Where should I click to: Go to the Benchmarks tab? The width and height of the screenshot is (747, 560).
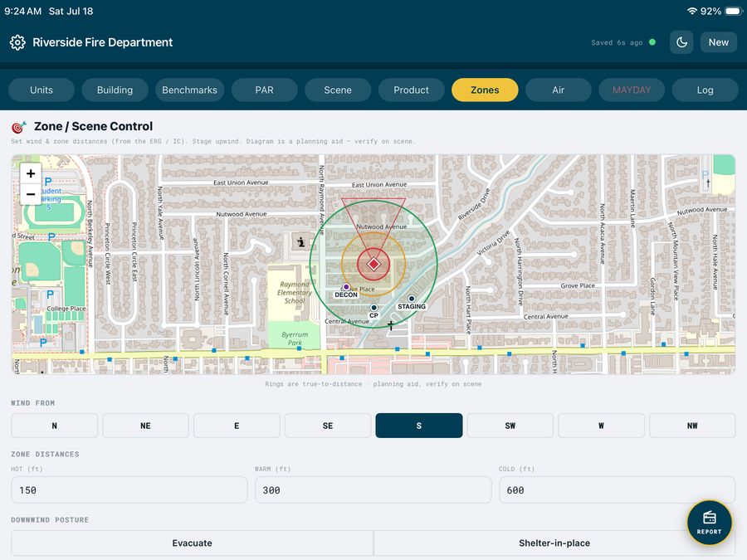coord(189,90)
